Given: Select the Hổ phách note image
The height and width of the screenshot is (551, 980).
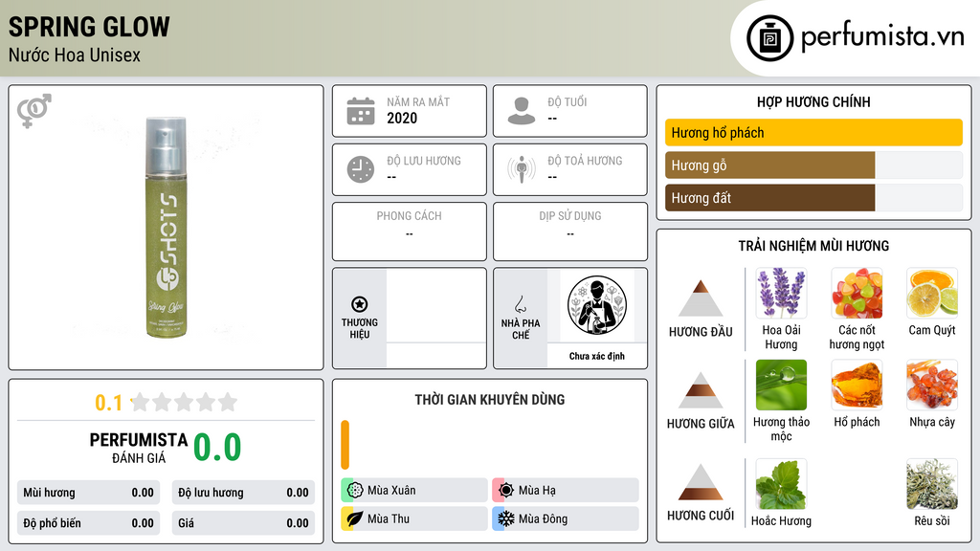Looking at the screenshot, I should (857, 385).
